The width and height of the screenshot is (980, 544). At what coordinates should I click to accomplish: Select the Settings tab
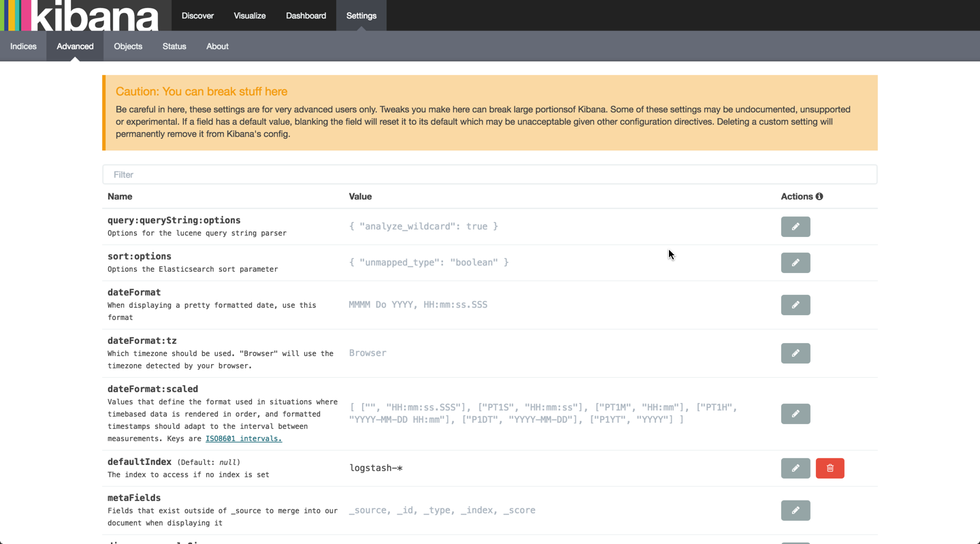pos(361,16)
